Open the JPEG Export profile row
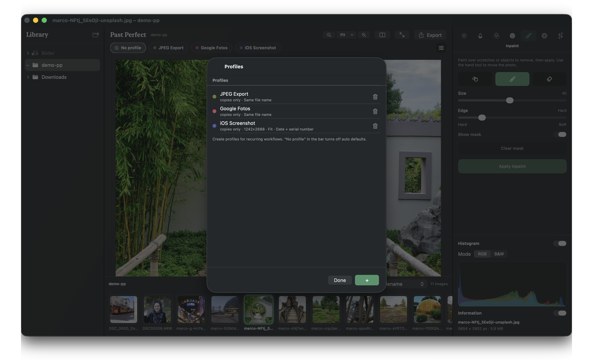Viewport: 593px width, 364px height. tap(296, 97)
